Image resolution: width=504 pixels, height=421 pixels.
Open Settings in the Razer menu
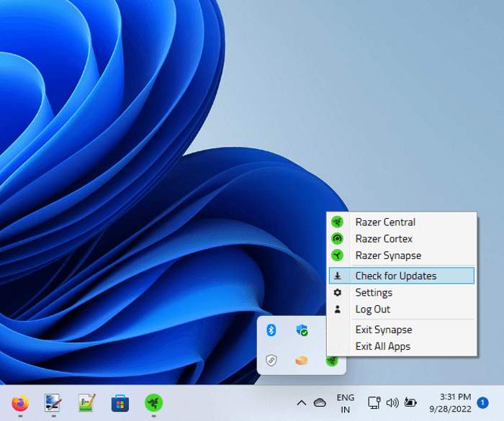pyautogui.click(x=374, y=293)
